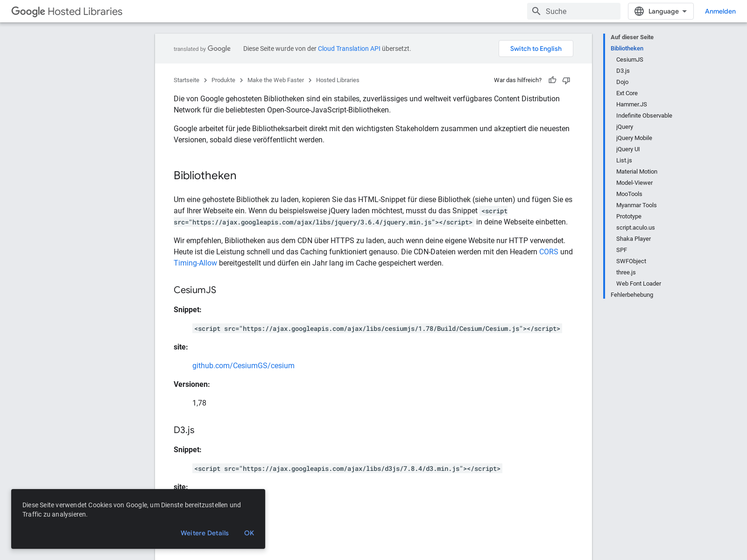Viewport: 747px width, 560px height.
Task: Click the Anmelden sign-in link
Action: (720, 11)
